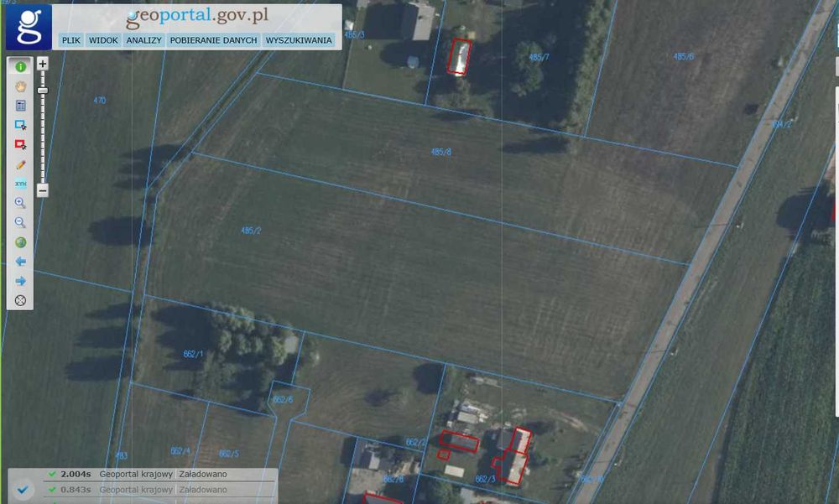
Task: Click parcel label 470
Action: tap(100, 100)
